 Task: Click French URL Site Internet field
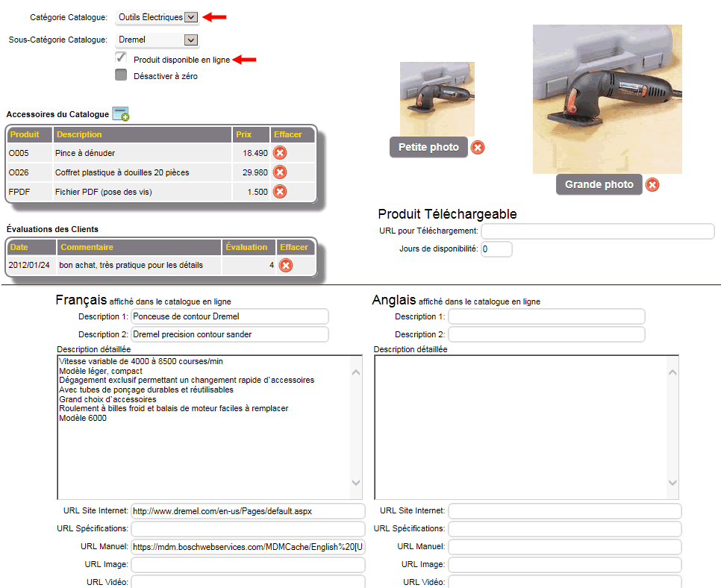click(x=249, y=510)
